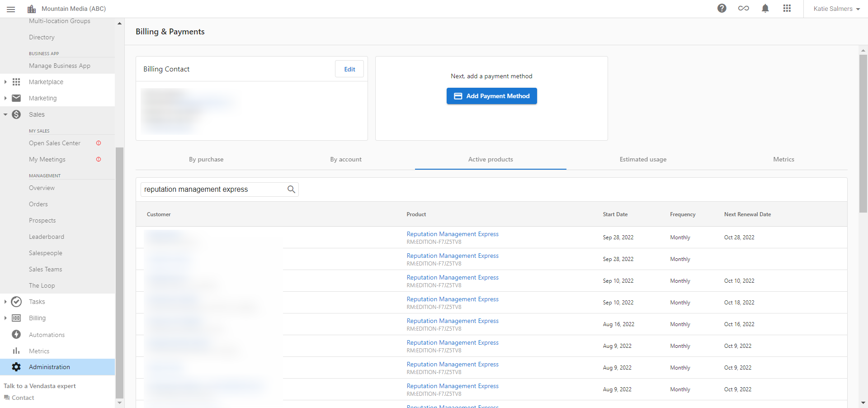Open Reputation Management Express link for Oct 28 renewal
Screen dimensions: 868x408
pyautogui.click(x=453, y=234)
